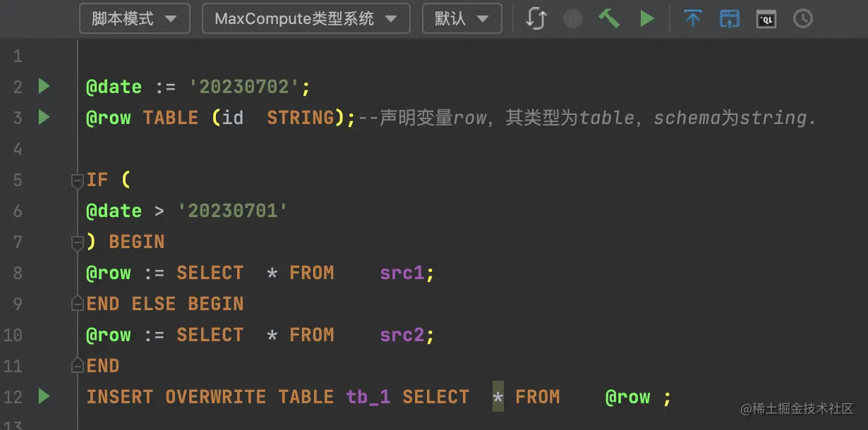The image size is (868, 430).
Task: Click table name src2
Action: [x=402, y=335]
